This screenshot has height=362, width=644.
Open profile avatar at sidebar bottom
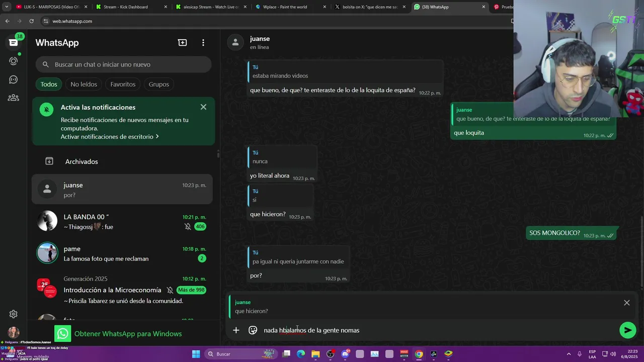[14, 332]
